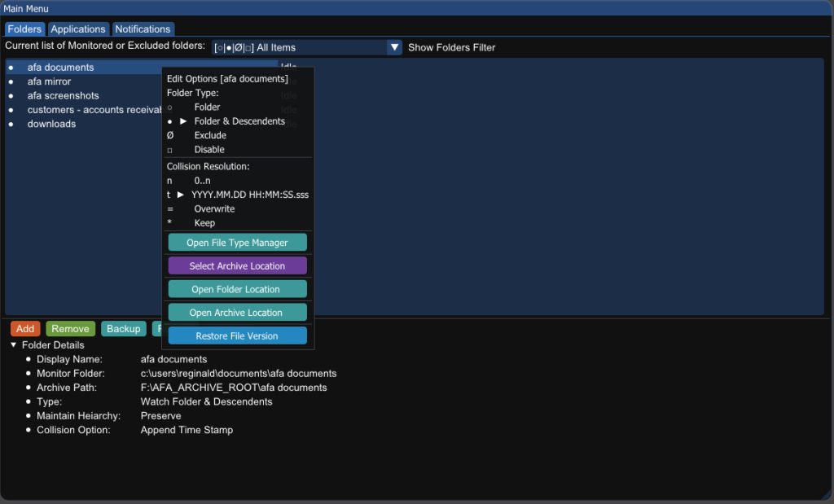Click the Monitor Folder path value
The image size is (834, 504).
239,373
